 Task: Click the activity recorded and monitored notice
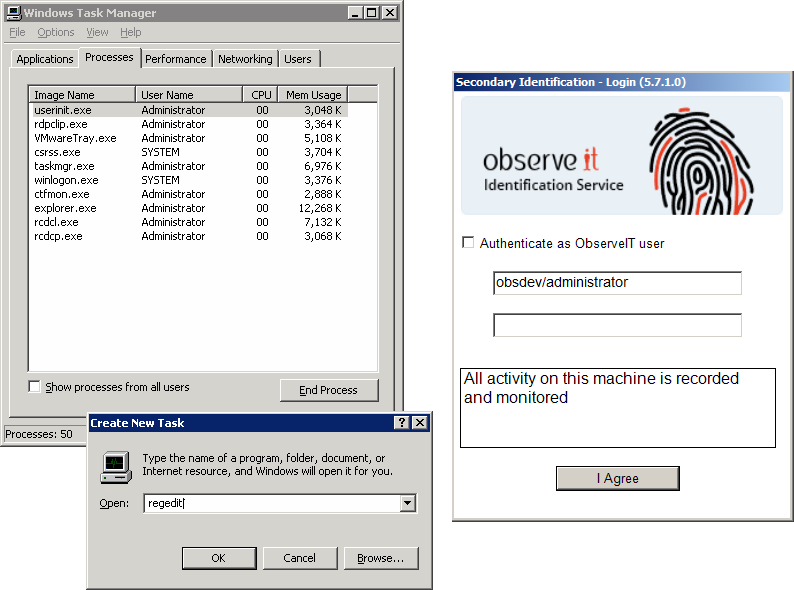[617, 408]
